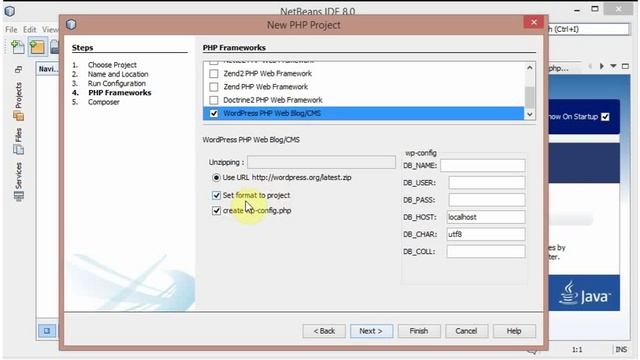This screenshot has height=360, width=640.
Task: Click step Name and Location
Action: click(118, 74)
